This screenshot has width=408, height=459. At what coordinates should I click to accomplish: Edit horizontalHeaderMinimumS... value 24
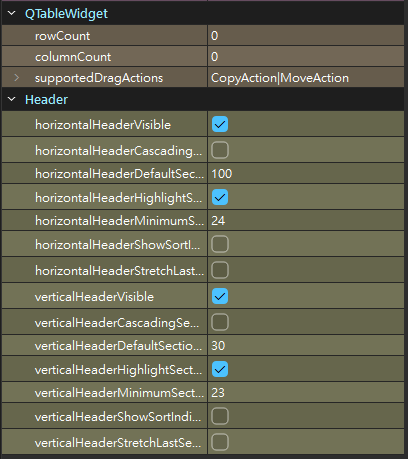tap(306, 221)
